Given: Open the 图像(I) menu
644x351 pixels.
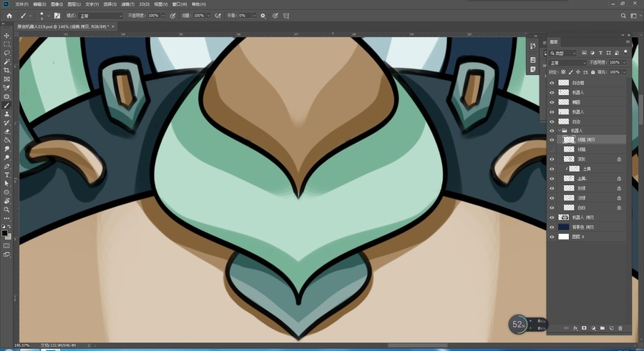Looking at the screenshot, I should click(57, 4).
